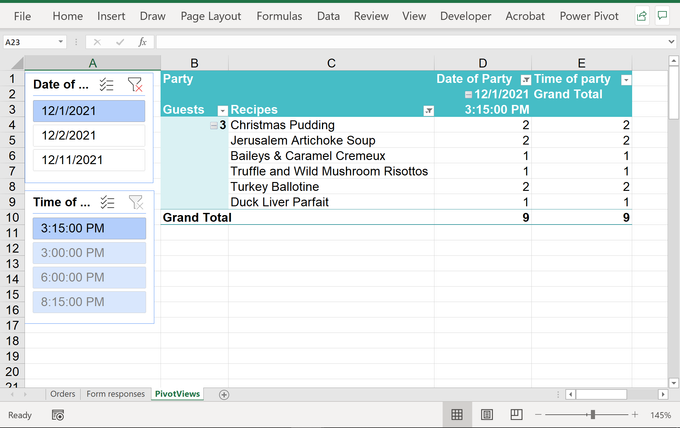Switch to the Home ribbon tab
The image size is (680, 428).
pos(68,16)
